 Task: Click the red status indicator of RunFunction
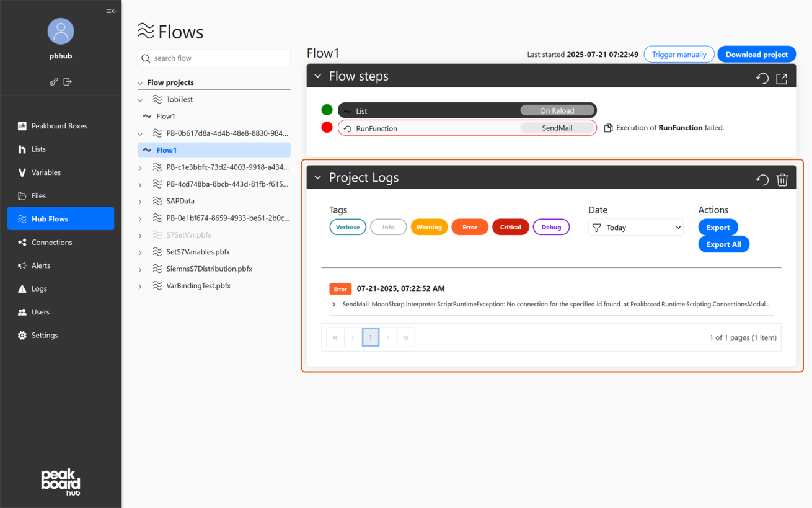click(x=327, y=127)
